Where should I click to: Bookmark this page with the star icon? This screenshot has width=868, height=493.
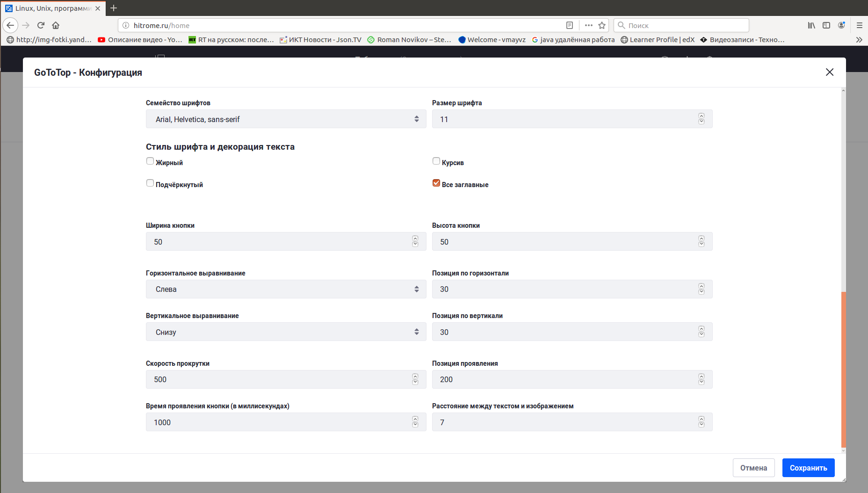[x=602, y=25]
